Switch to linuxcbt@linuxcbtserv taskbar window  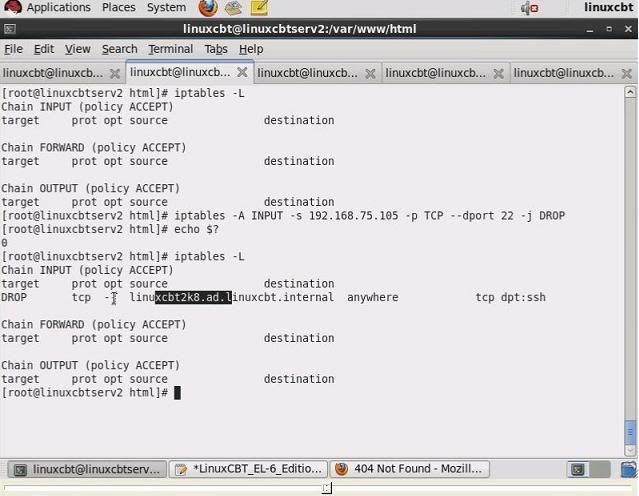87,470
